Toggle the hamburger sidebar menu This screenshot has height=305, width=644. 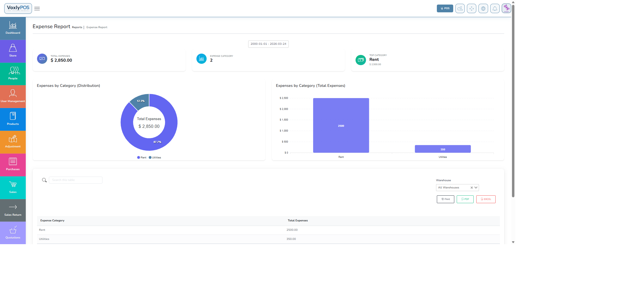(x=37, y=9)
